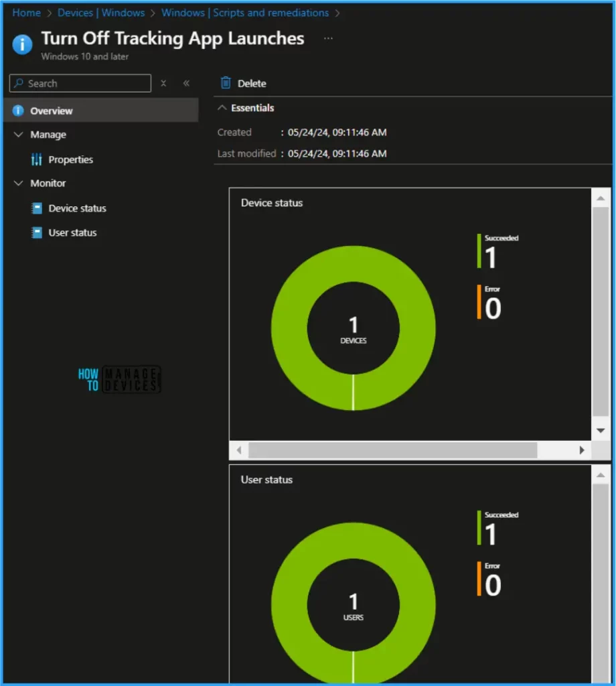Collapse the Monitor section chevron
Viewport: 616px width, 686px height.
(18, 184)
